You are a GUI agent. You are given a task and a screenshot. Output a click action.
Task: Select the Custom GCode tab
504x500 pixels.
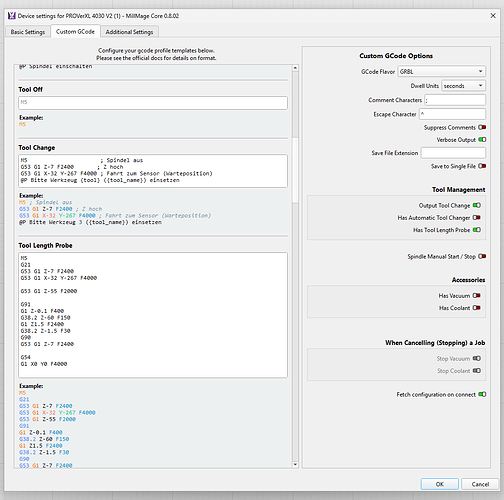click(75, 32)
